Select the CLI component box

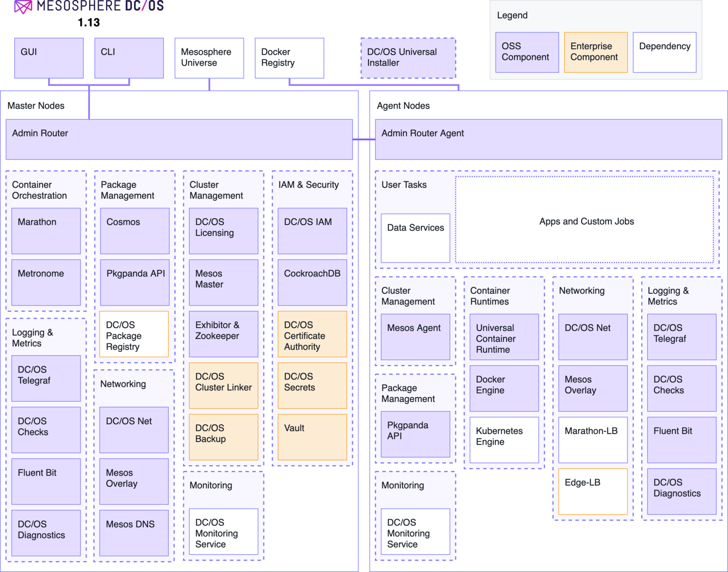(129, 58)
